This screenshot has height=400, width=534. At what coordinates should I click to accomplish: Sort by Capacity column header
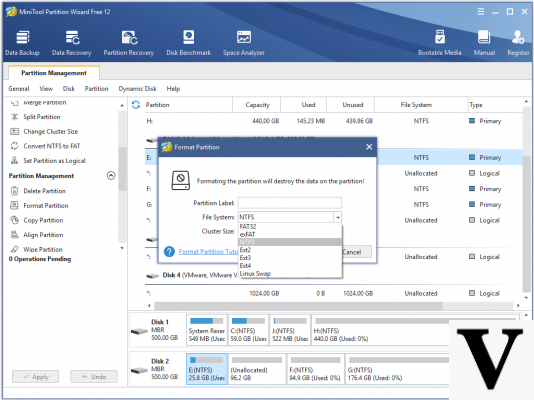(x=257, y=105)
